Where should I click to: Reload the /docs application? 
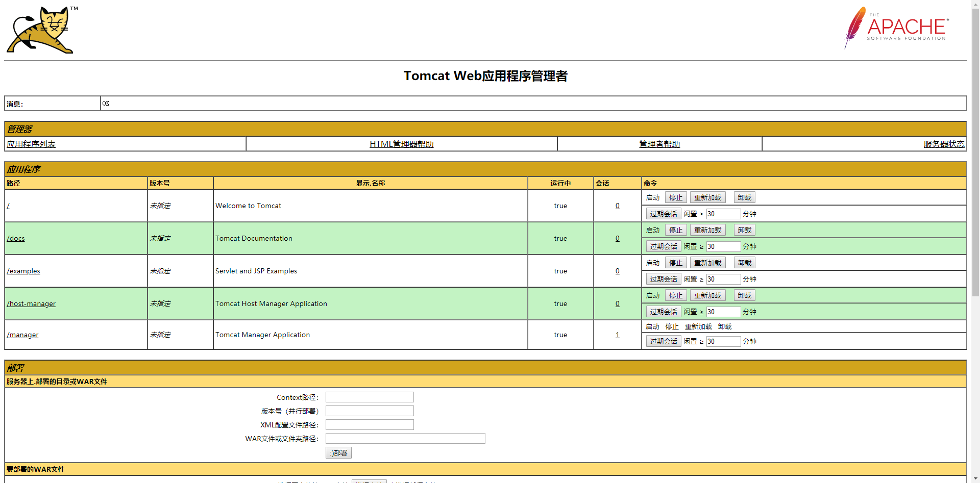click(x=707, y=230)
